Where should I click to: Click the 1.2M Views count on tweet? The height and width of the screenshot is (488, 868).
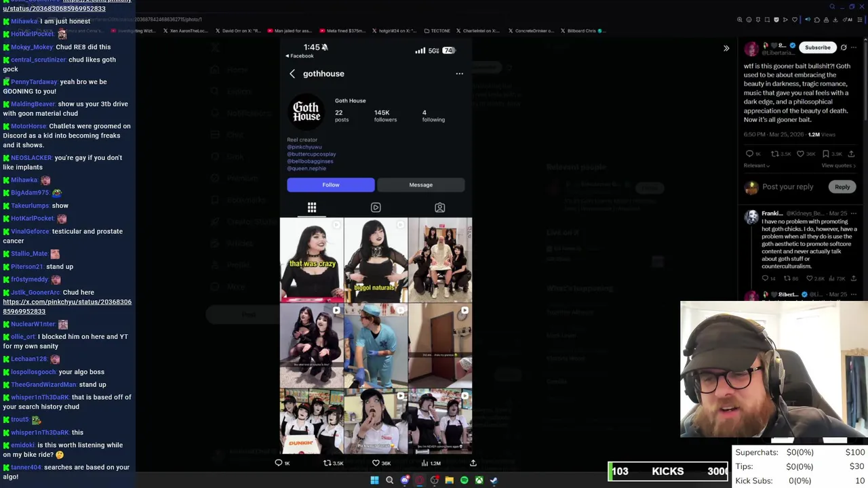point(821,135)
